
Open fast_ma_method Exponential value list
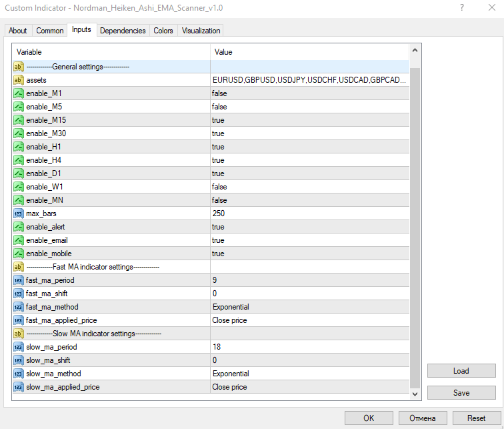pos(310,307)
